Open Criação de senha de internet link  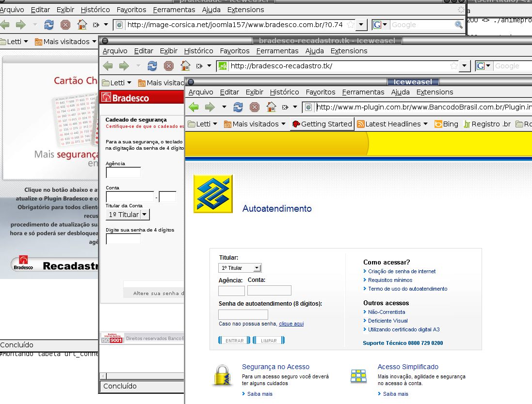pos(402,271)
